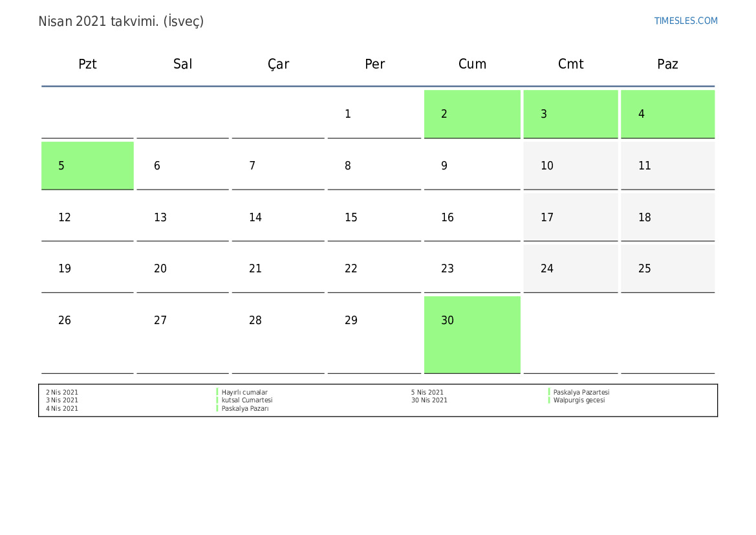Click April 1 date cell
The image size is (756, 535).
tap(374, 114)
